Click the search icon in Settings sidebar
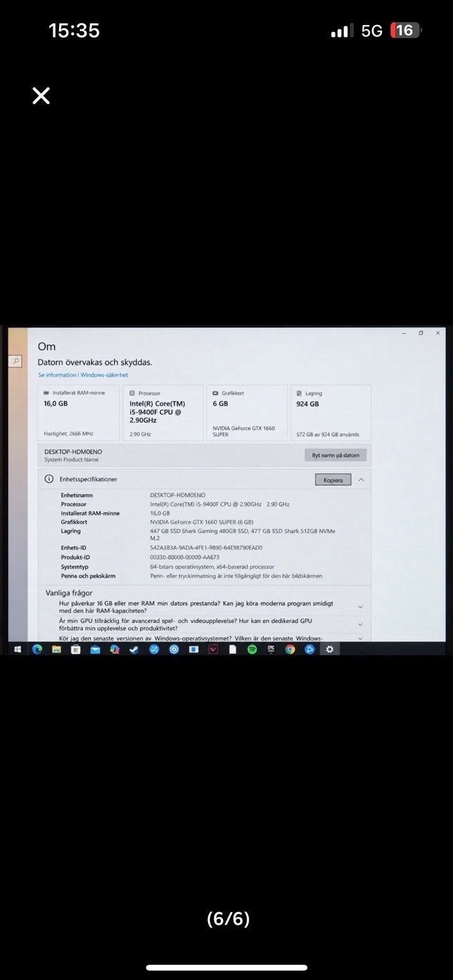453x980 pixels. click(x=16, y=361)
